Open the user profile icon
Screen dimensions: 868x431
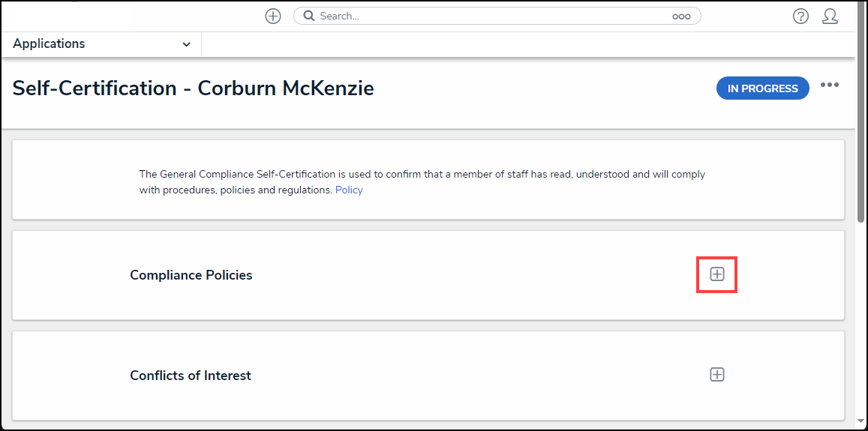coord(830,16)
